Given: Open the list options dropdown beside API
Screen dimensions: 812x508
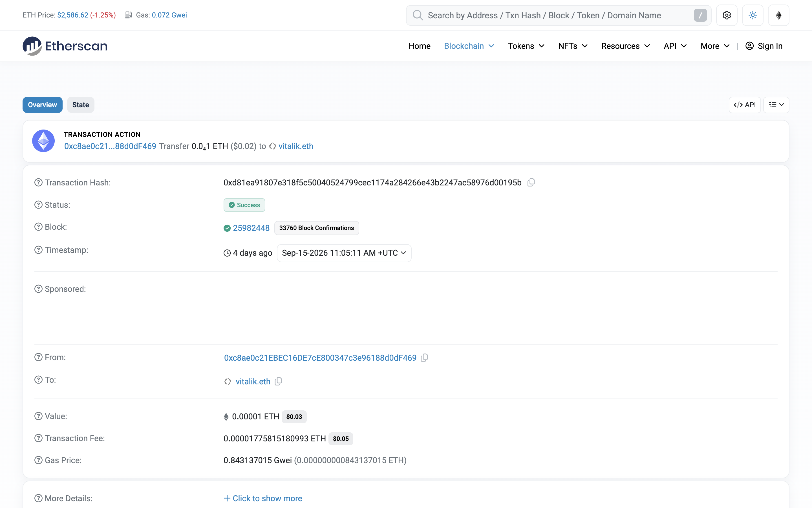Looking at the screenshot, I should (x=776, y=105).
